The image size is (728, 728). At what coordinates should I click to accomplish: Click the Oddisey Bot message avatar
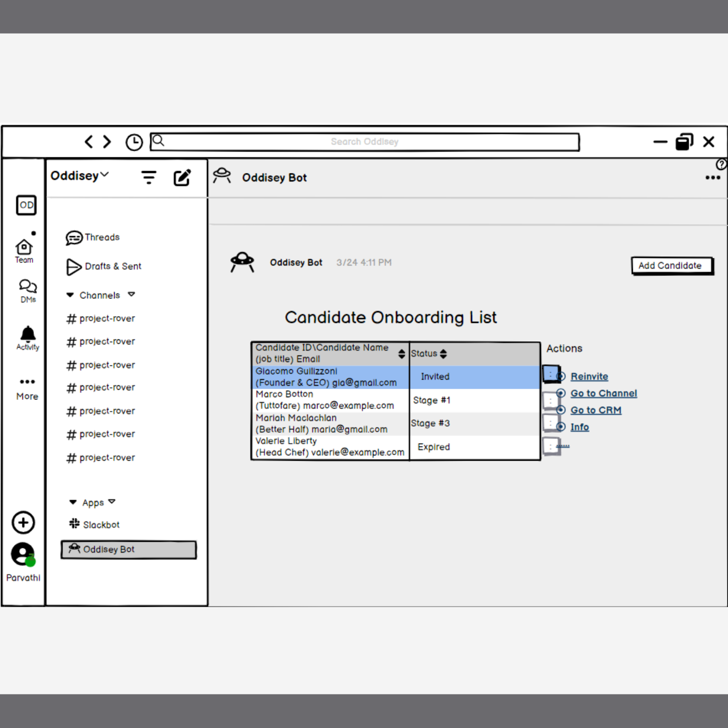pos(242,262)
